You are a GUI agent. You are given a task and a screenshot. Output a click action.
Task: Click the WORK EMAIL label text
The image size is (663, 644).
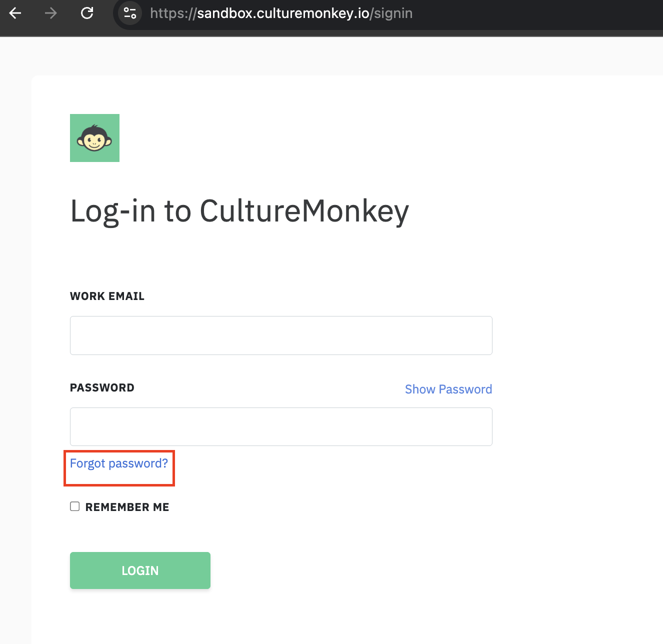[x=107, y=296]
